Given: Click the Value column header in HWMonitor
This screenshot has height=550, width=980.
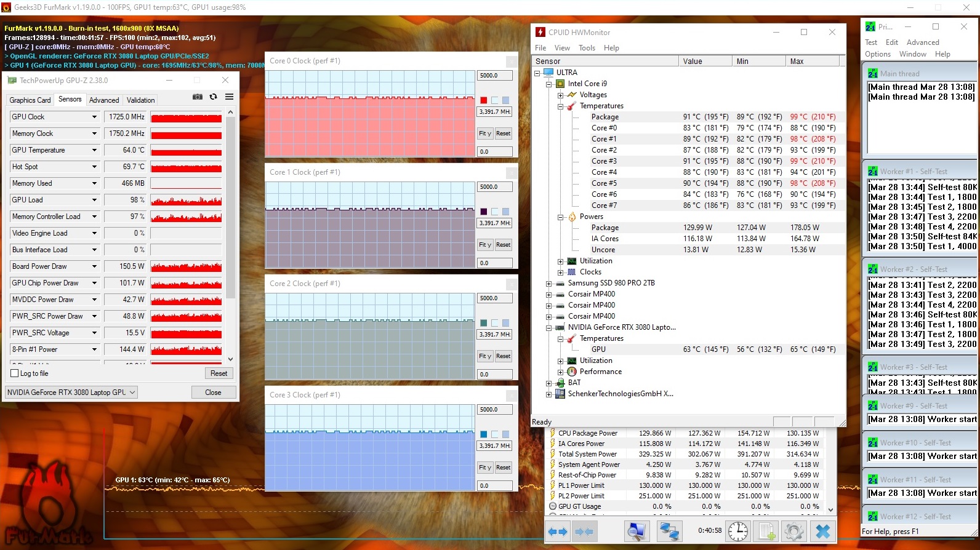Looking at the screenshot, I should tap(705, 62).
